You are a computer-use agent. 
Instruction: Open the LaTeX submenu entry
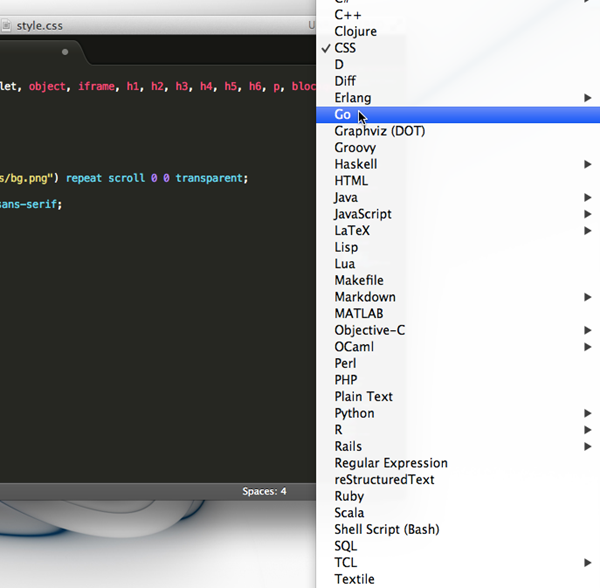pos(352,231)
